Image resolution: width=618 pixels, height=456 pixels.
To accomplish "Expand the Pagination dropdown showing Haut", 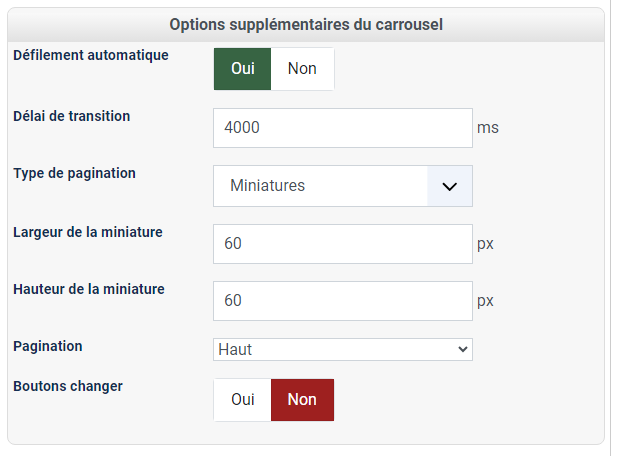I will click(x=343, y=349).
